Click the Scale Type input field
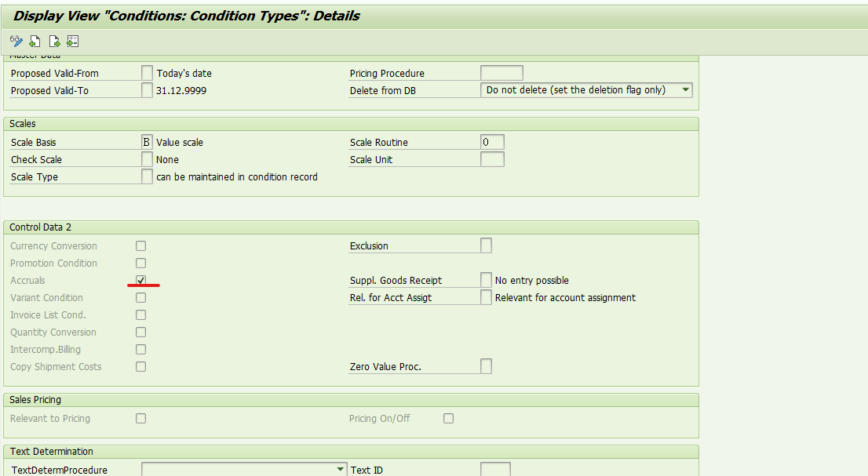This screenshot has height=476, width=868. 147,176
